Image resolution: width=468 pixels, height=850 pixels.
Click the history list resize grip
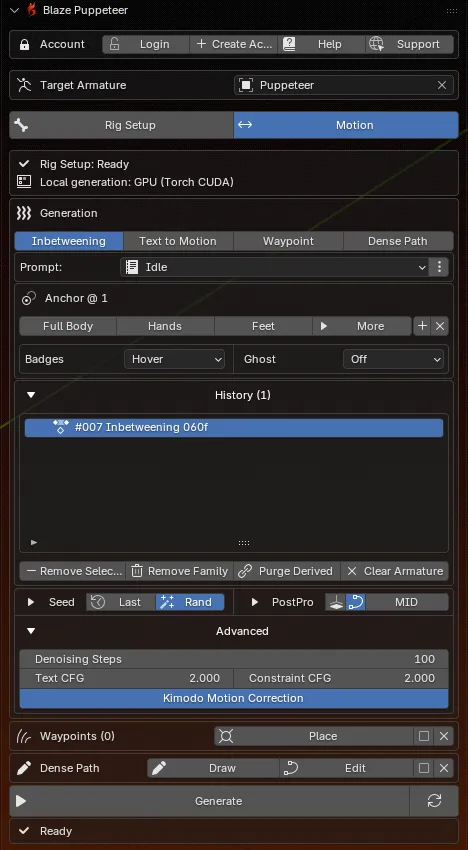[244, 543]
